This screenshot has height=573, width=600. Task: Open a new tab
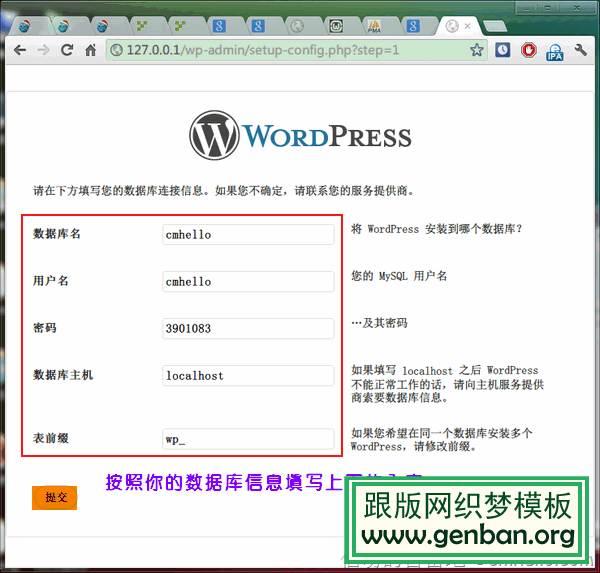coord(495,26)
